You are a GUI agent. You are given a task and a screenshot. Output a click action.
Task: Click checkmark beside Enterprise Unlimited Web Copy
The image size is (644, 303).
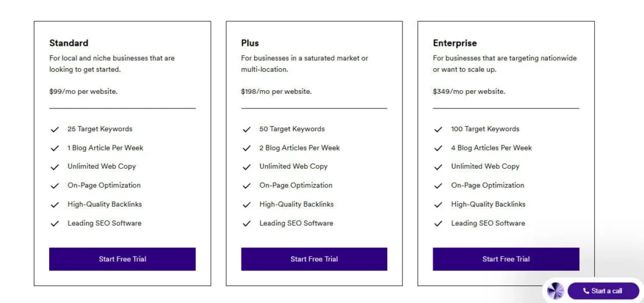pyautogui.click(x=438, y=167)
